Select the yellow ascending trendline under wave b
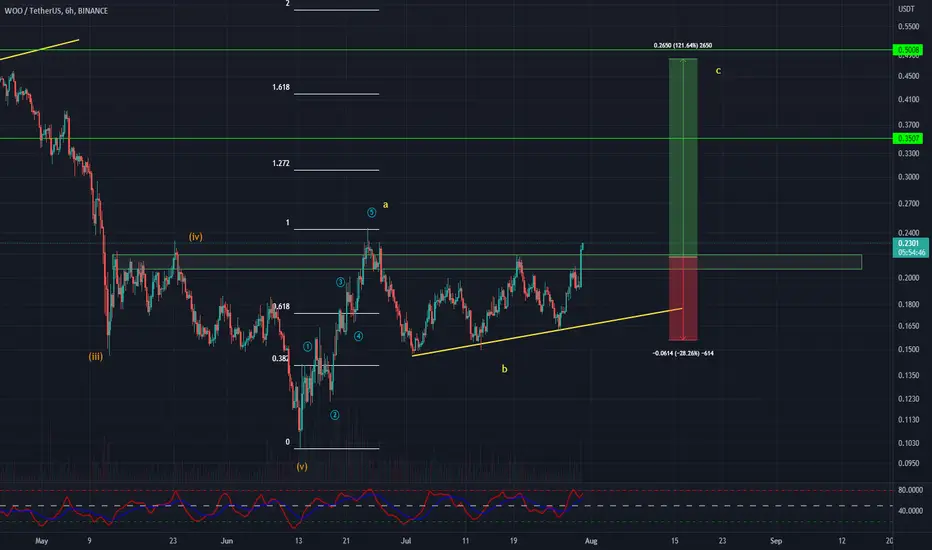Viewport: 932px width, 550px height. pos(547,332)
